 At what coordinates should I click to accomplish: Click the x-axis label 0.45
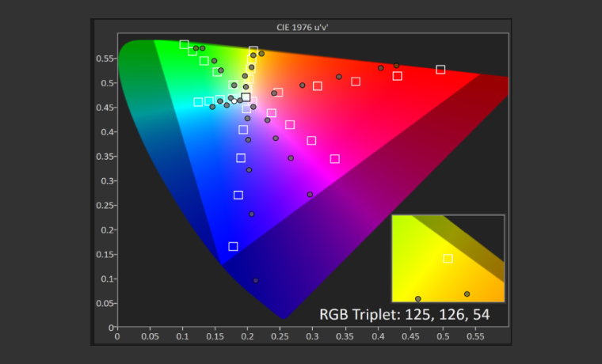click(x=410, y=337)
